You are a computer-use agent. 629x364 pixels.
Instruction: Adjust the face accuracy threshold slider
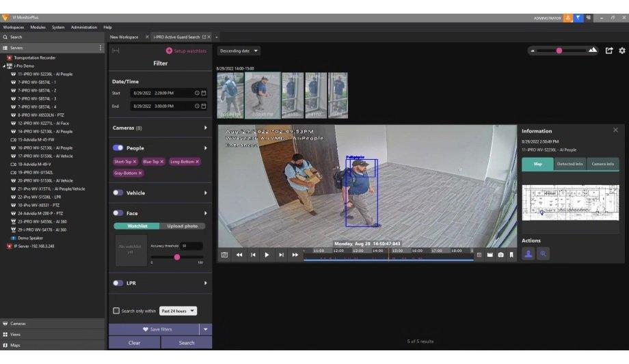[x=177, y=257]
